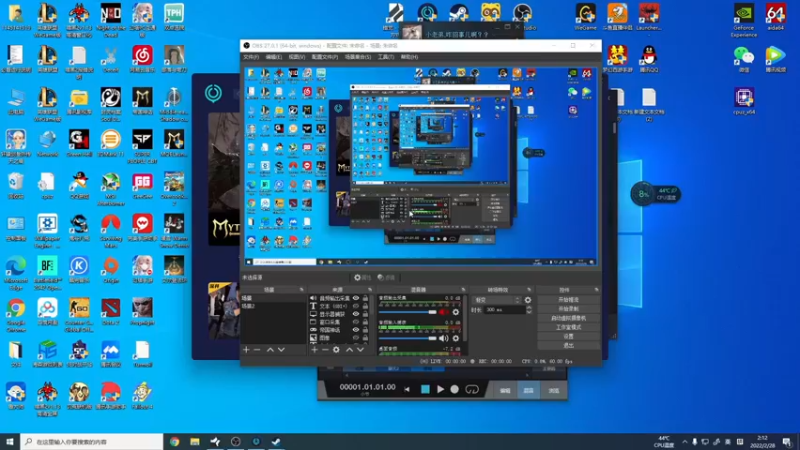Open aida64 desktop icon
800x450 pixels.
tap(776, 17)
